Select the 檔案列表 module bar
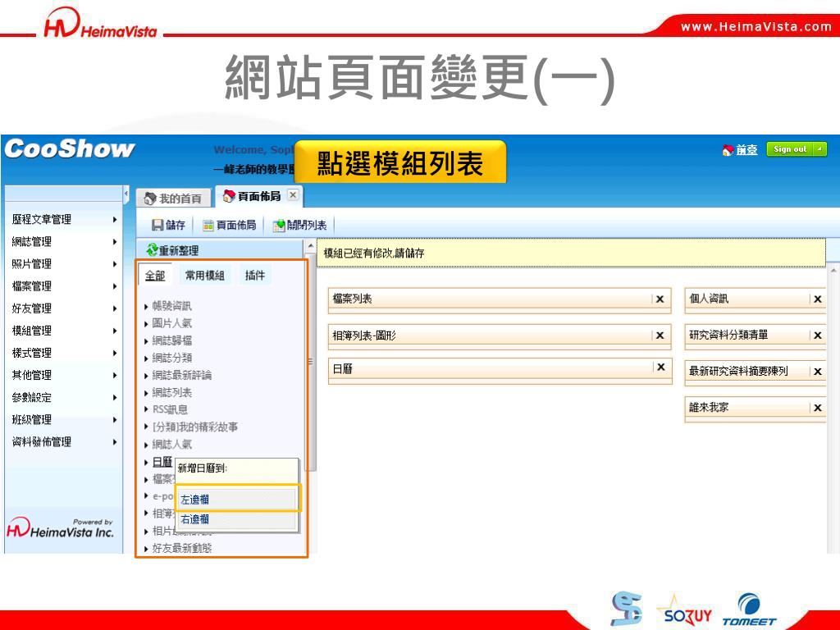 (x=500, y=299)
